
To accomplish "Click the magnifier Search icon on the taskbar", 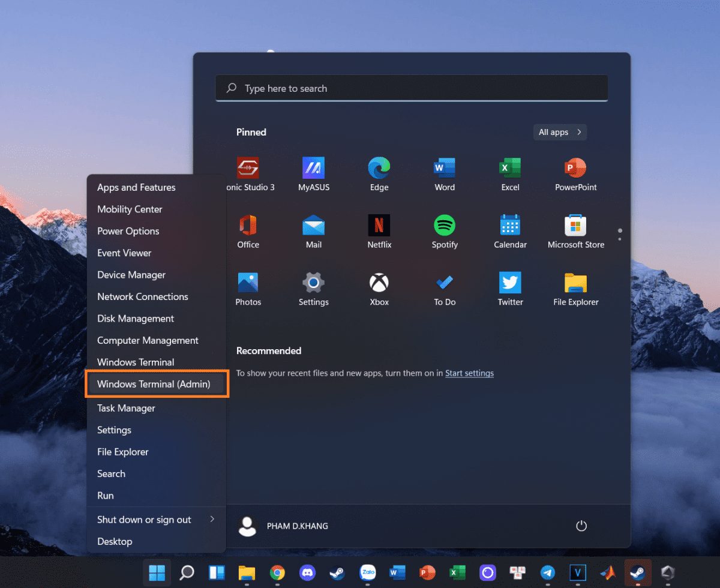I will [x=187, y=573].
